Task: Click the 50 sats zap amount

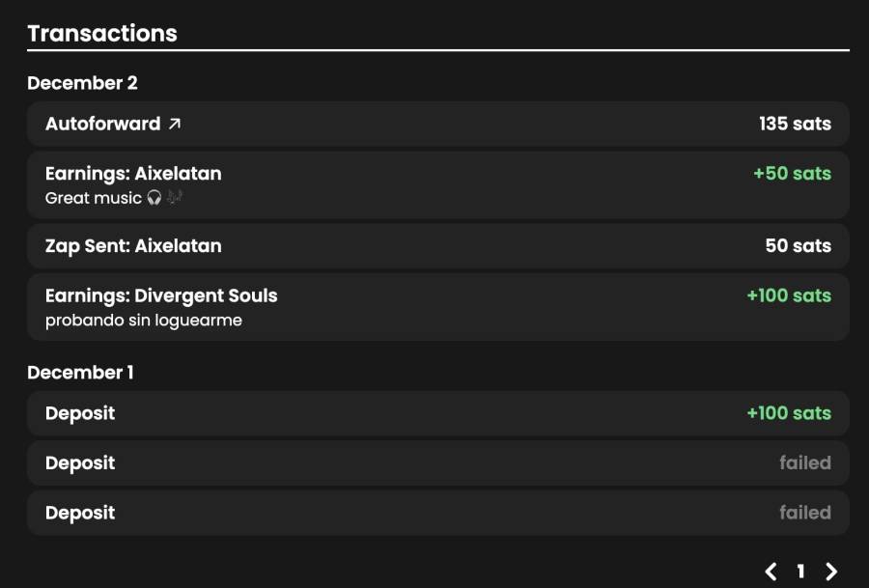Action: pyautogui.click(x=799, y=245)
